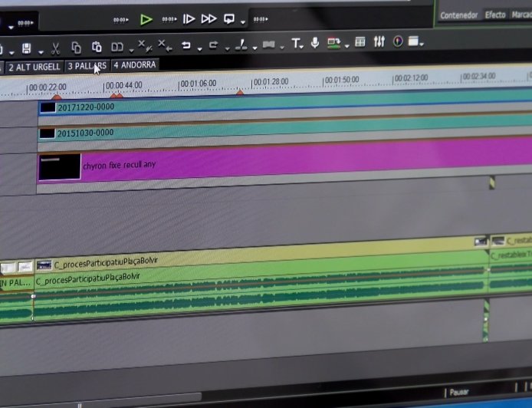
Task: Expand the dropdown arrow beside Save
Action: (x=39, y=51)
